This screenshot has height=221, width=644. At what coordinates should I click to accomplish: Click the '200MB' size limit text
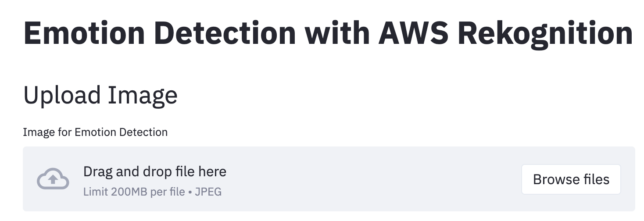pyautogui.click(x=128, y=192)
